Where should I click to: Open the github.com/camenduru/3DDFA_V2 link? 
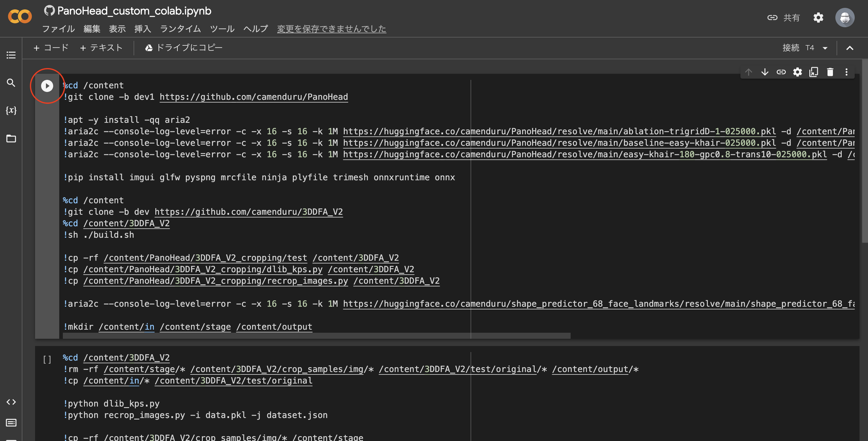(x=249, y=212)
